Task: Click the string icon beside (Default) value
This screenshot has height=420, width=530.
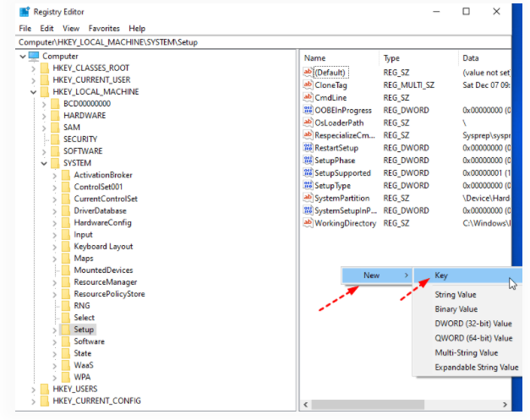Action: pyautogui.click(x=308, y=72)
